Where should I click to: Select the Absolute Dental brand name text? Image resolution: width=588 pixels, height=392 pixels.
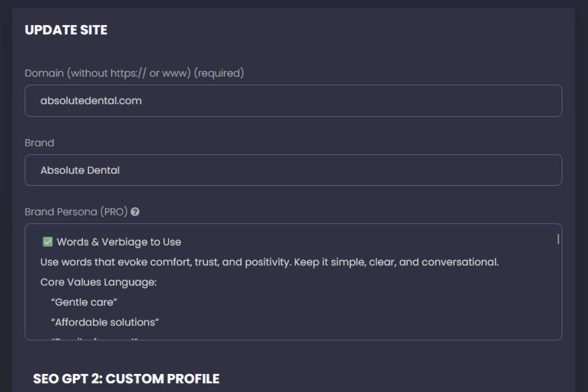click(80, 170)
